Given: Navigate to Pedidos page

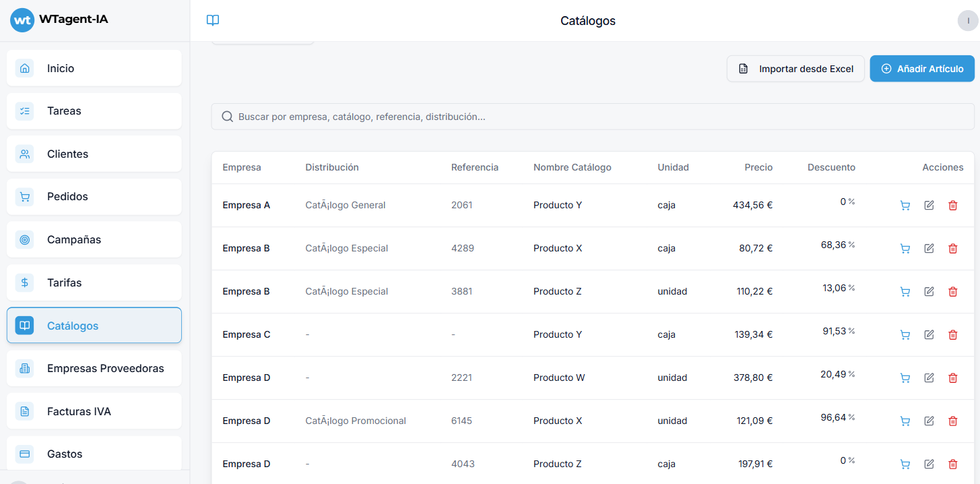Looking at the screenshot, I should (x=94, y=197).
